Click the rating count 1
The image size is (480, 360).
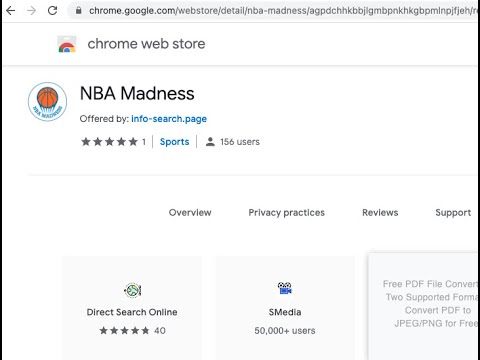pyautogui.click(x=144, y=142)
